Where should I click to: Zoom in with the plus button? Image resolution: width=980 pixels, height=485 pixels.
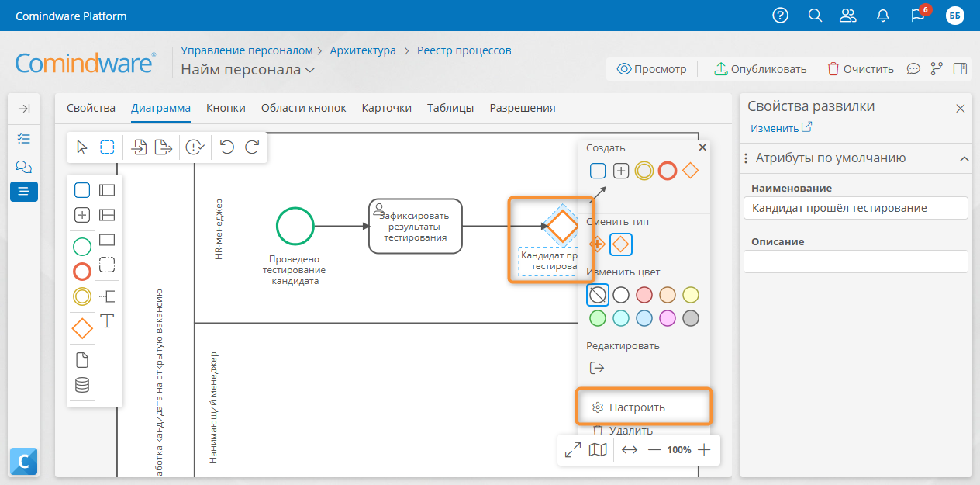tap(704, 449)
